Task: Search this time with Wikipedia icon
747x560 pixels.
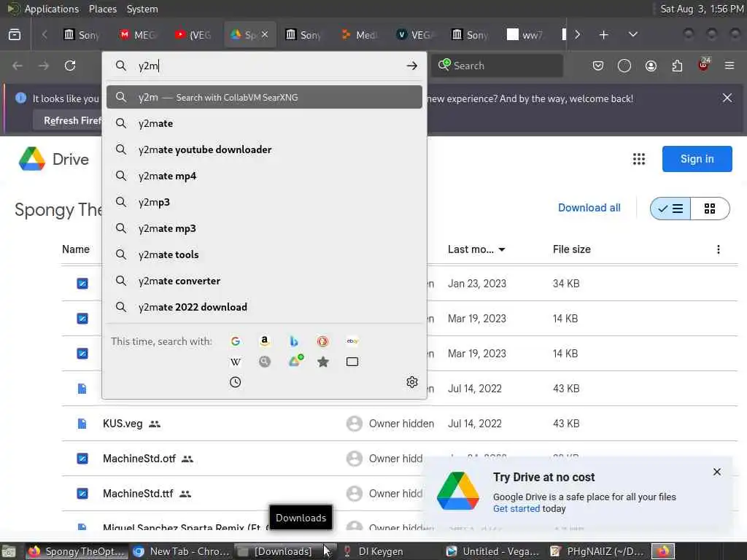Action: click(236, 362)
